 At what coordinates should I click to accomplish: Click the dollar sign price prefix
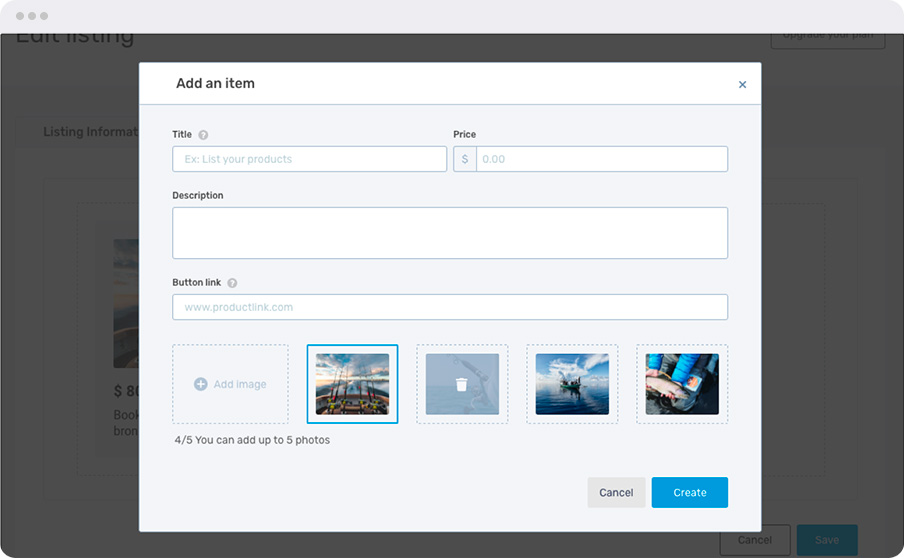click(x=465, y=159)
